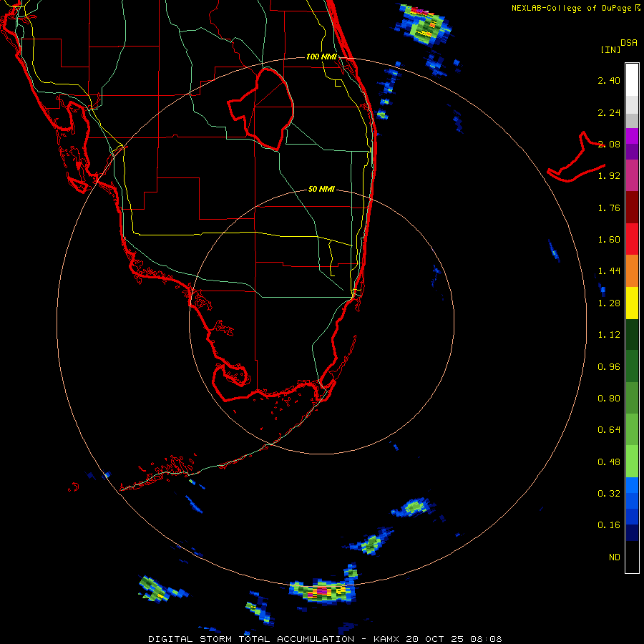Click the storm cell at top right corner
The width and height of the screenshot is (644, 644).
(424, 24)
